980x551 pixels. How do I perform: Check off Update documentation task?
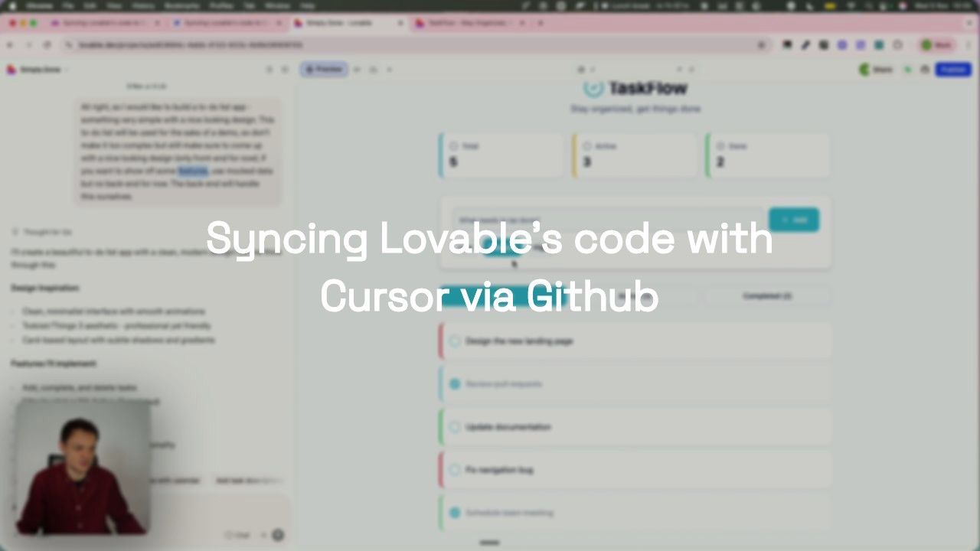point(455,427)
